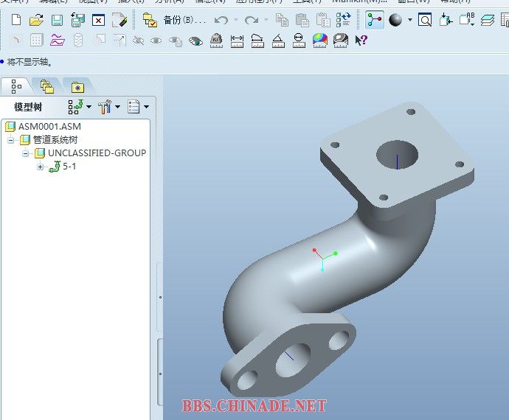Click the shaded sphere display icon

coord(396,21)
